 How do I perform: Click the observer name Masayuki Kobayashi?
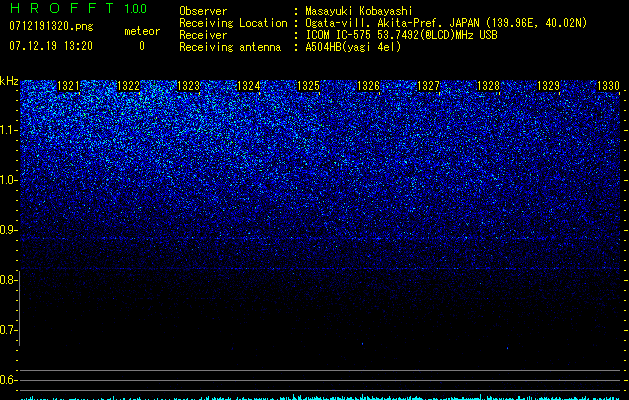click(359, 11)
